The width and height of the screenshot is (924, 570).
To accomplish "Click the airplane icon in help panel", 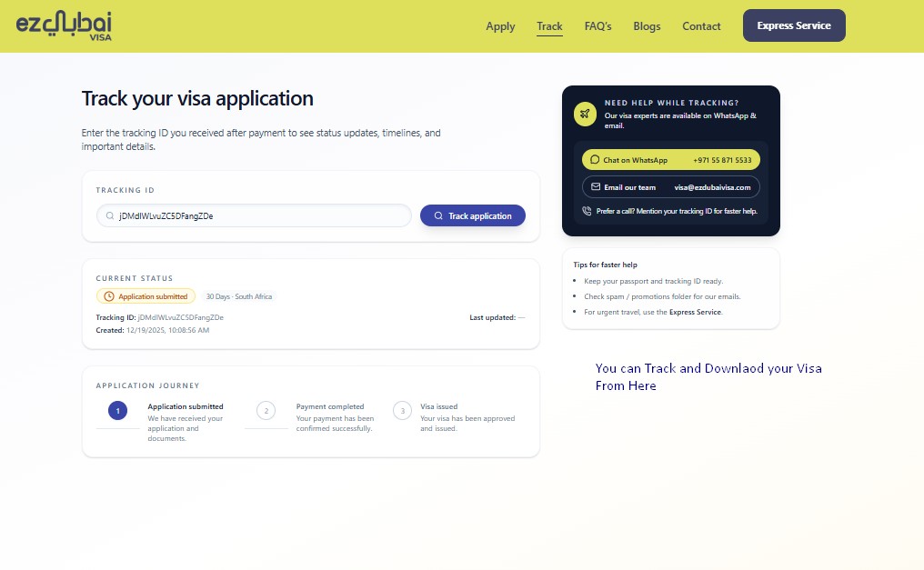I will tap(586, 114).
